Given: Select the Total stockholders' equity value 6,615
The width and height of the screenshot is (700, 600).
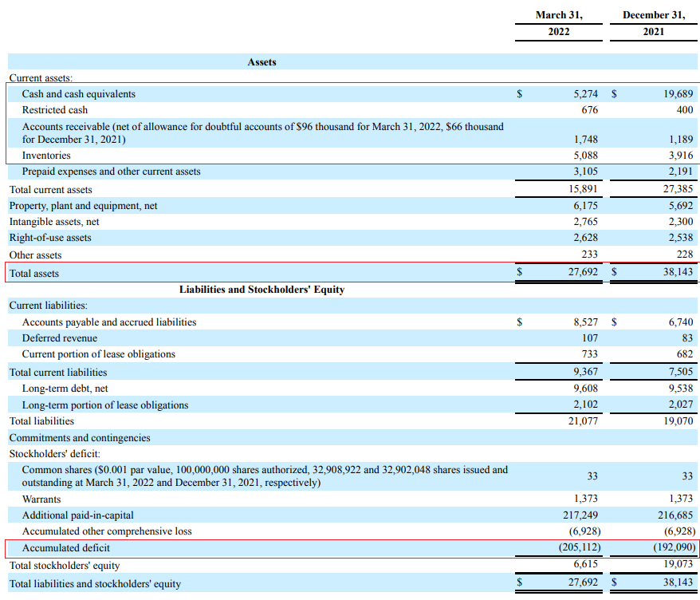Looking at the screenshot, I should [x=585, y=564].
